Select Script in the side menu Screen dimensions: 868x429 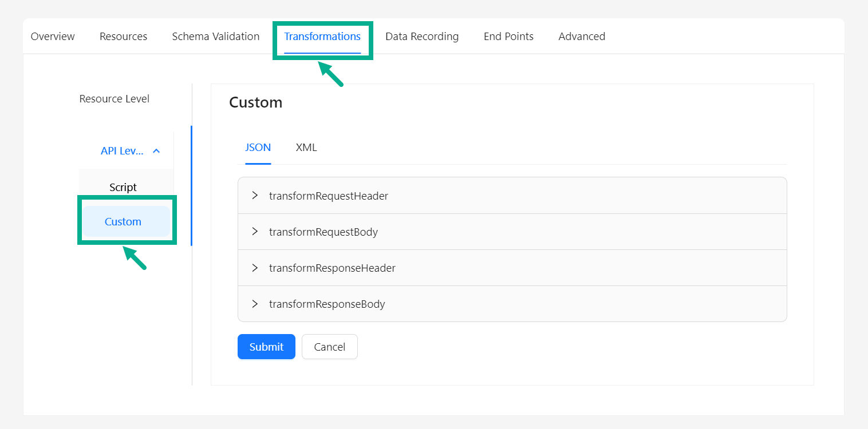(123, 188)
